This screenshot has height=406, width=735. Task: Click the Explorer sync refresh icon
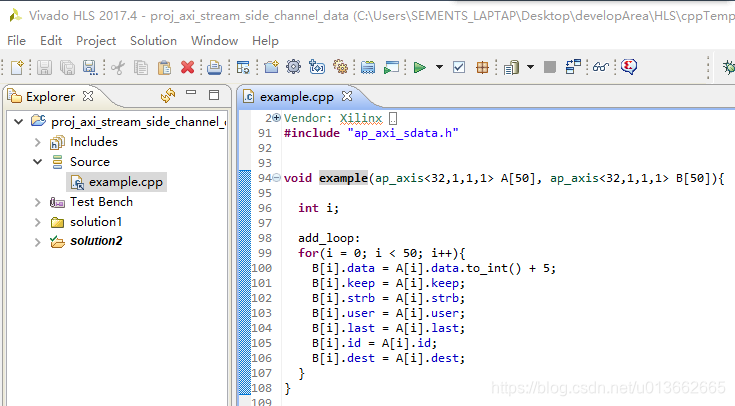(168, 95)
